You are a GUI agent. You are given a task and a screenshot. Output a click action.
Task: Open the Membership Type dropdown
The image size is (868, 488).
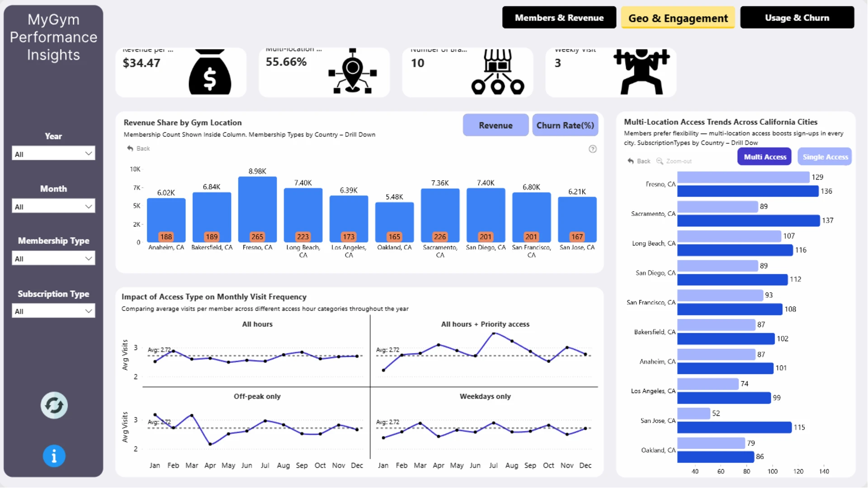(53, 258)
